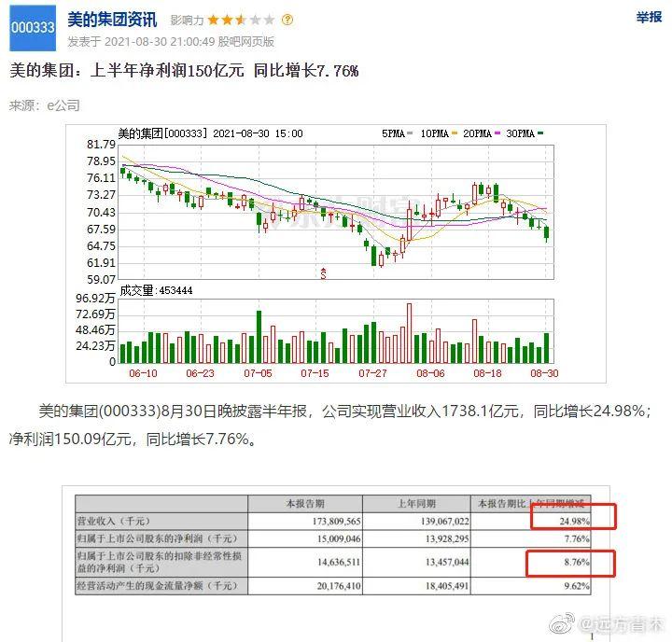Click the tallest volume bar near 08-06
The height and width of the screenshot is (642, 672).
pyautogui.click(x=410, y=333)
